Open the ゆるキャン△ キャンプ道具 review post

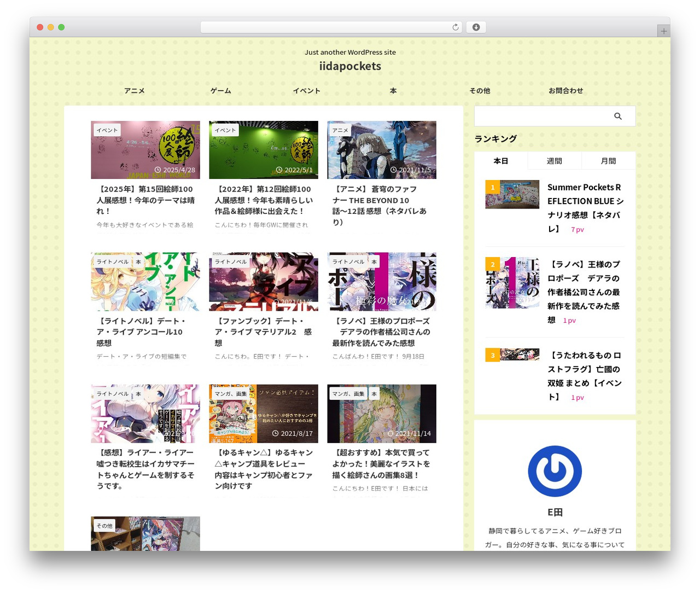[x=264, y=469]
